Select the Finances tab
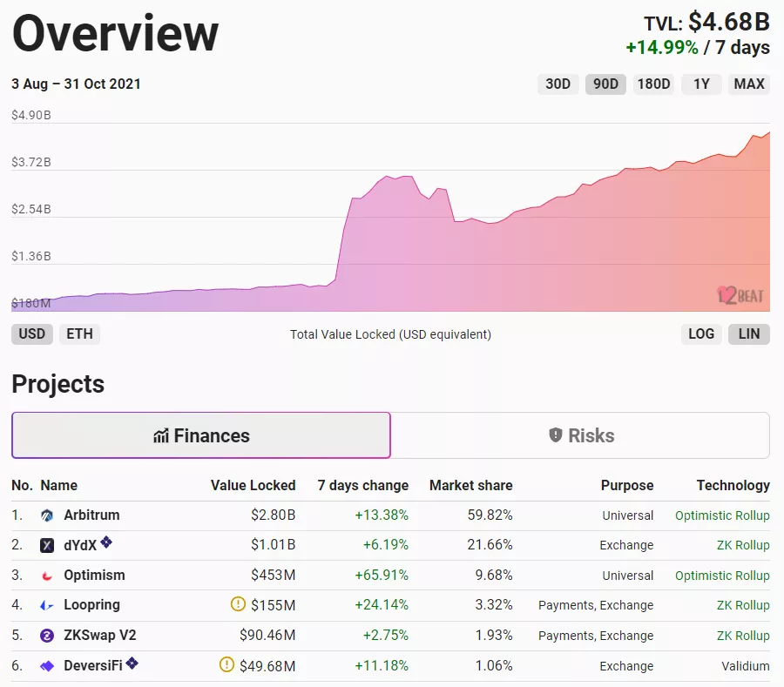Image resolution: width=784 pixels, height=687 pixels. point(200,434)
